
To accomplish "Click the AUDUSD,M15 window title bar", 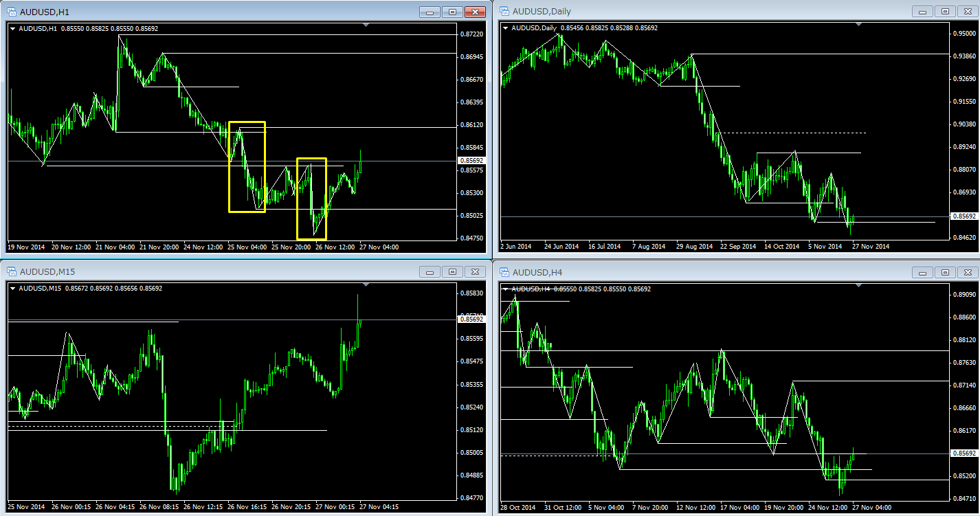I will (x=206, y=272).
